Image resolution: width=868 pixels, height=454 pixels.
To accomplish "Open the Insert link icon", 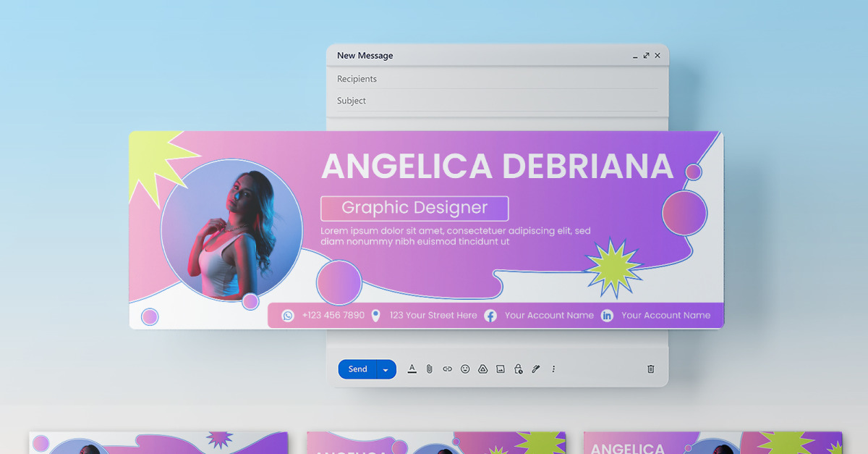I will 447,369.
